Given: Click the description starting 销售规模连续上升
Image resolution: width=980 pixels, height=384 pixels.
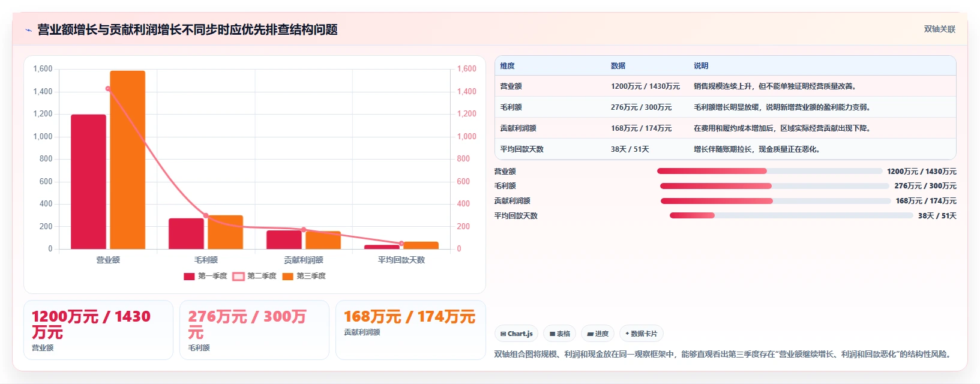Looking at the screenshot, I should click(776, 86).
